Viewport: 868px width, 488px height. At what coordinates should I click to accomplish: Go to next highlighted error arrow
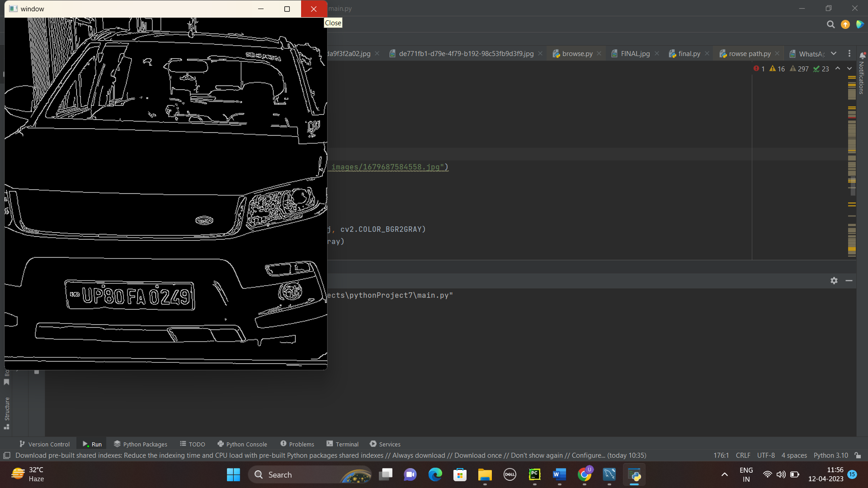849,69
